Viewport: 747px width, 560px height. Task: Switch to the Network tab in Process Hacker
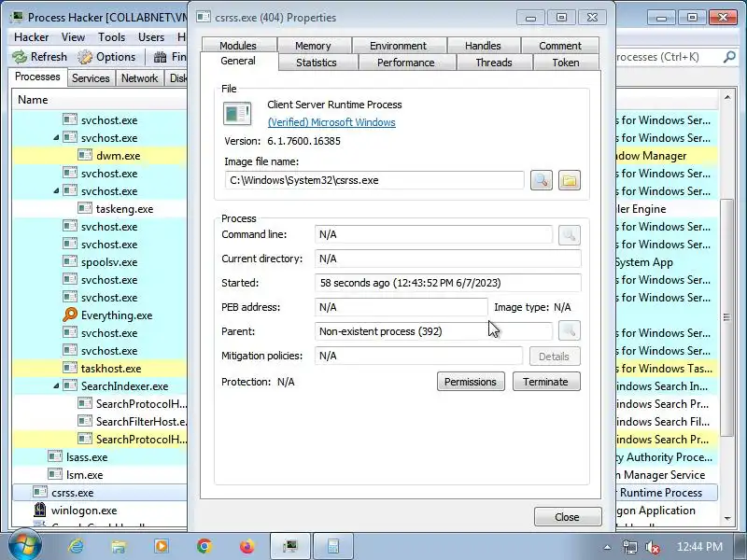pos(139,78)
